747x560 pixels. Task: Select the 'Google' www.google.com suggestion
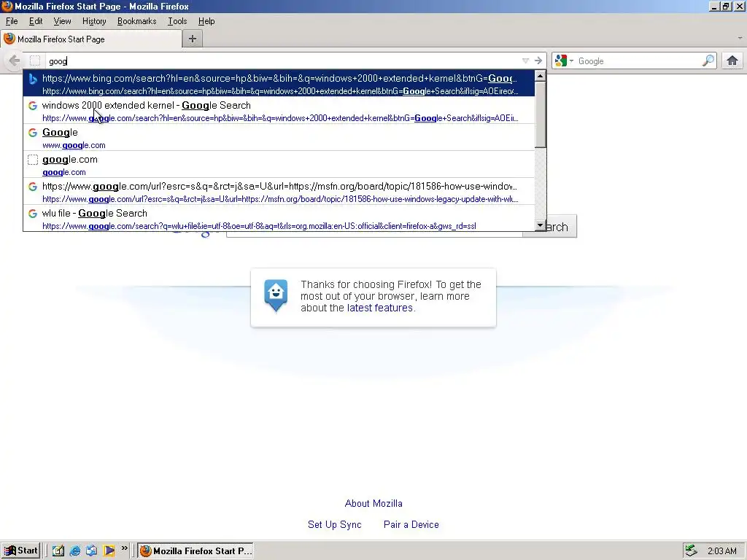coord(279,138)
